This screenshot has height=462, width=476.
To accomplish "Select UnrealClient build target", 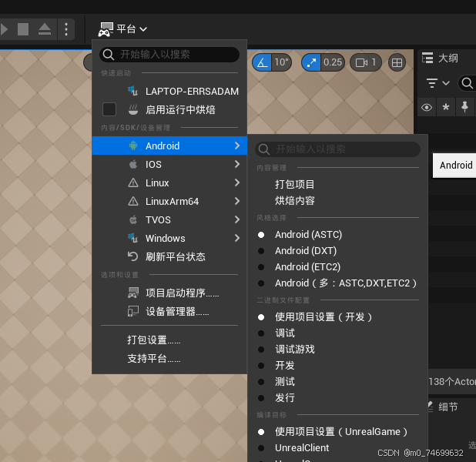I will pyautogui.click(x=337, y=447).
